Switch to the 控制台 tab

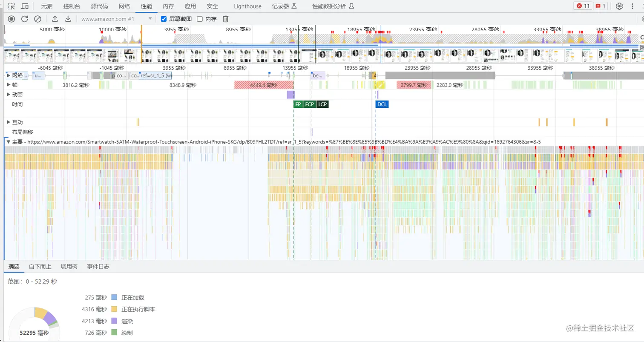click(72, 6)
